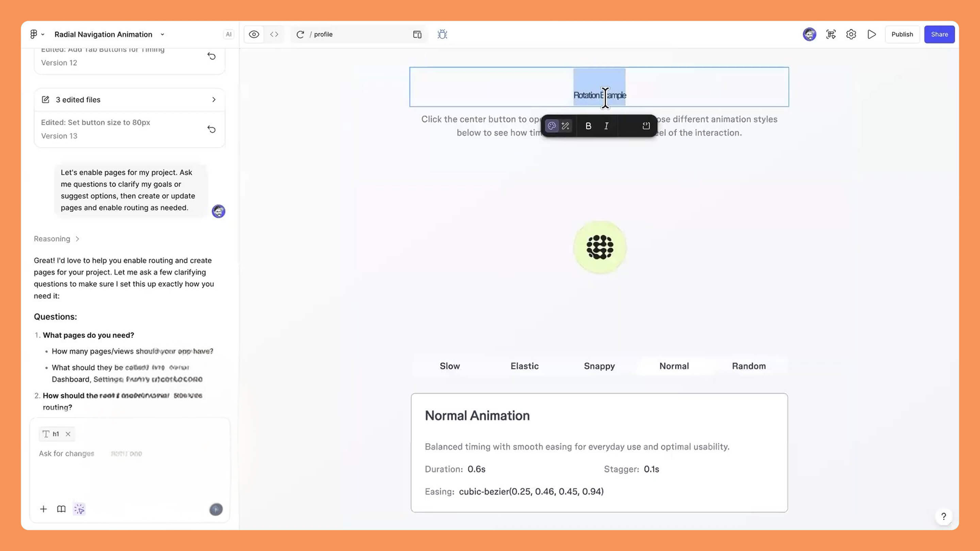Toggle bold formatting on heading
The width and height of the screenshot is (980, 551).
pyautogui.click(x=588, y=126)
